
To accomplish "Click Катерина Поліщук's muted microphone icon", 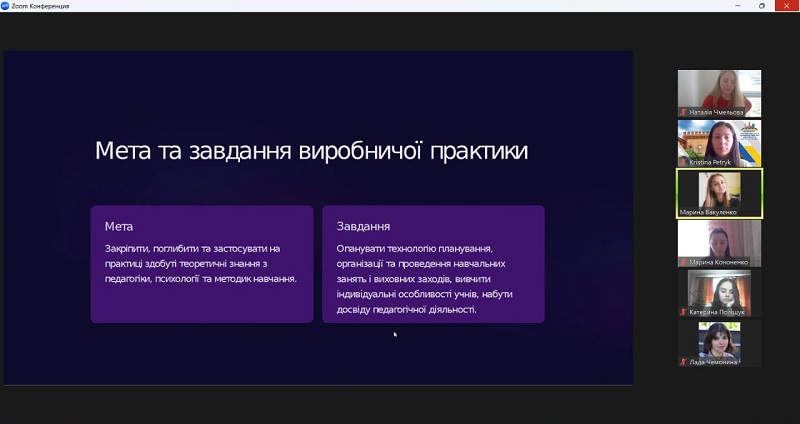I will [684, 312].
